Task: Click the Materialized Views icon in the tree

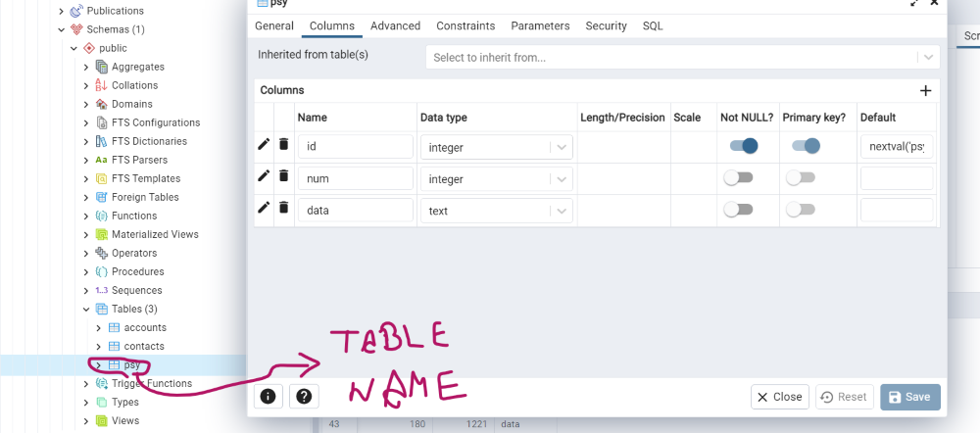Action: tap(101, 234)
